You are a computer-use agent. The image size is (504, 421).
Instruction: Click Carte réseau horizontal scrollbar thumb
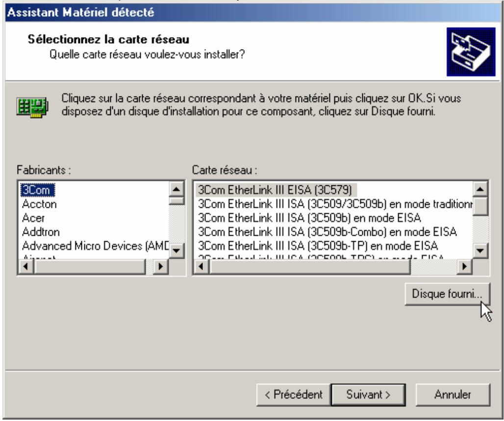310,267
